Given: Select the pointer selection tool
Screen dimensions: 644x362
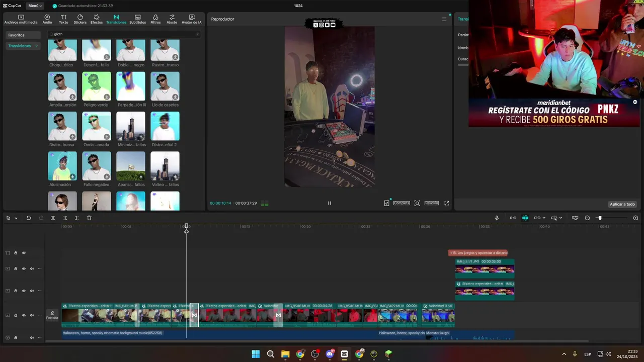Looking at the screenshot, I should click(8, 218).
